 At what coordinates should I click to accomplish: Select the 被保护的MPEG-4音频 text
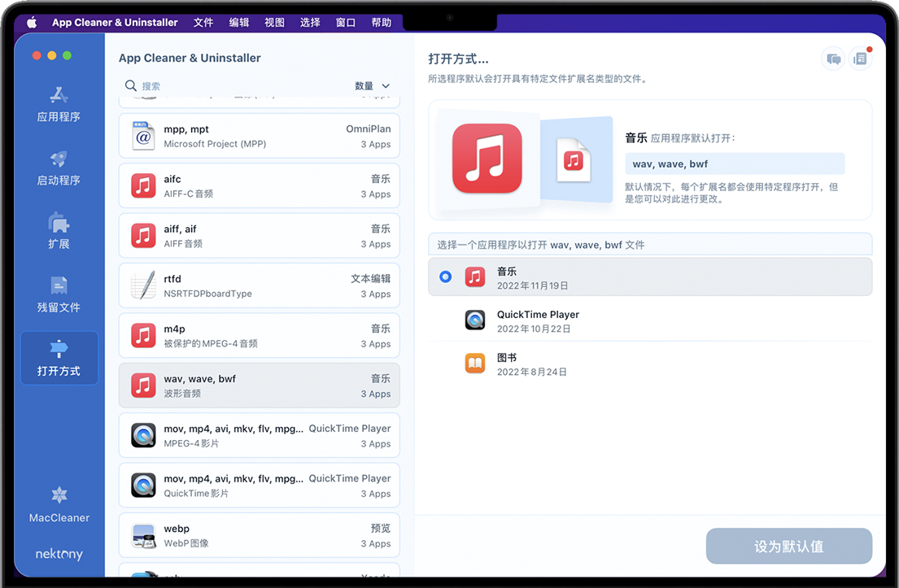click(x=211, y=343)
